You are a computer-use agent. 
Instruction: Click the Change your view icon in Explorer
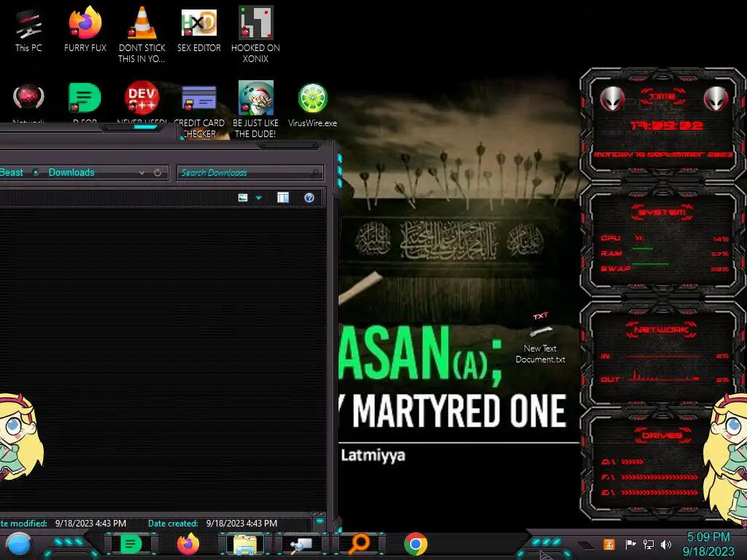click(x=243, y=198)
